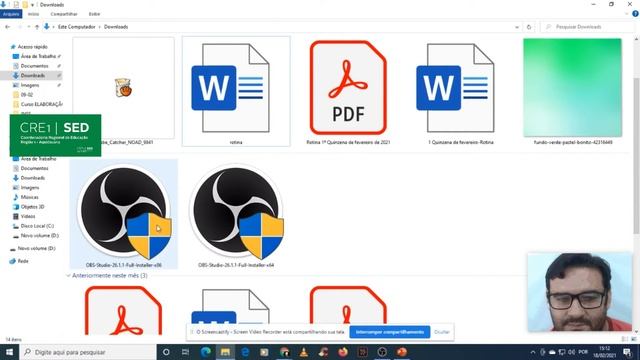
Task: Open OBS Studio on the taskbar
Action: click(x=382, y=352)
